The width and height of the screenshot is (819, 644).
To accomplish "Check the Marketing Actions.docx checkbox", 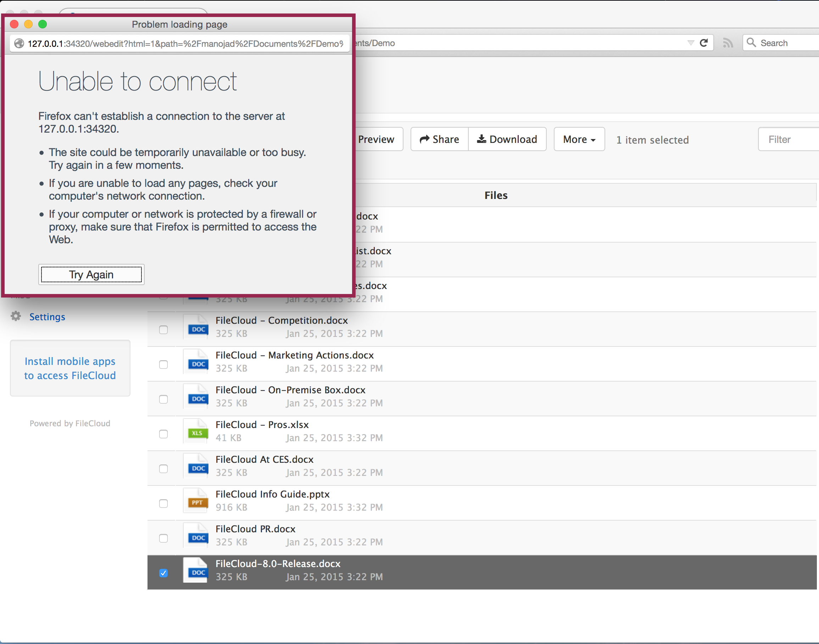I will click(x=163, y=364).
